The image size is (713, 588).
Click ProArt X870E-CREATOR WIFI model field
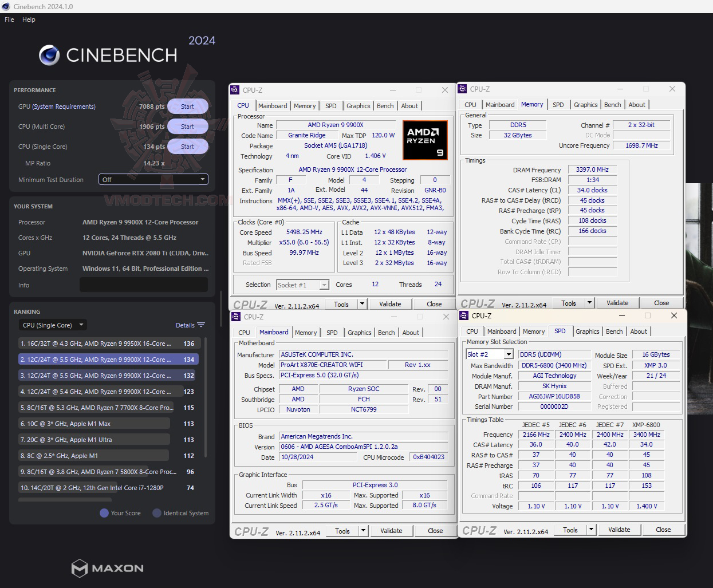pyautogui.click(x=332, y=365)
